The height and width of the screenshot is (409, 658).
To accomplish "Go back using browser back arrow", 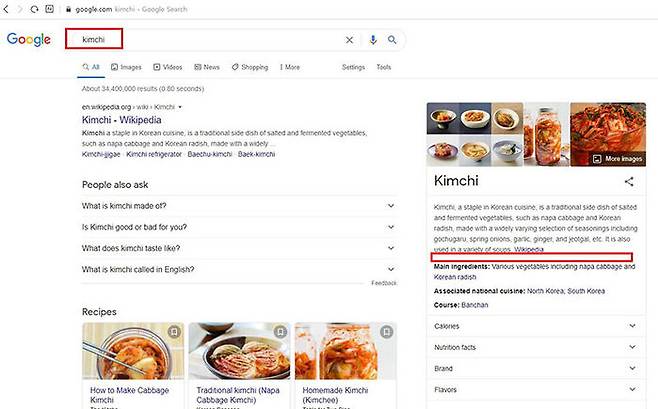I will (7, 9).
